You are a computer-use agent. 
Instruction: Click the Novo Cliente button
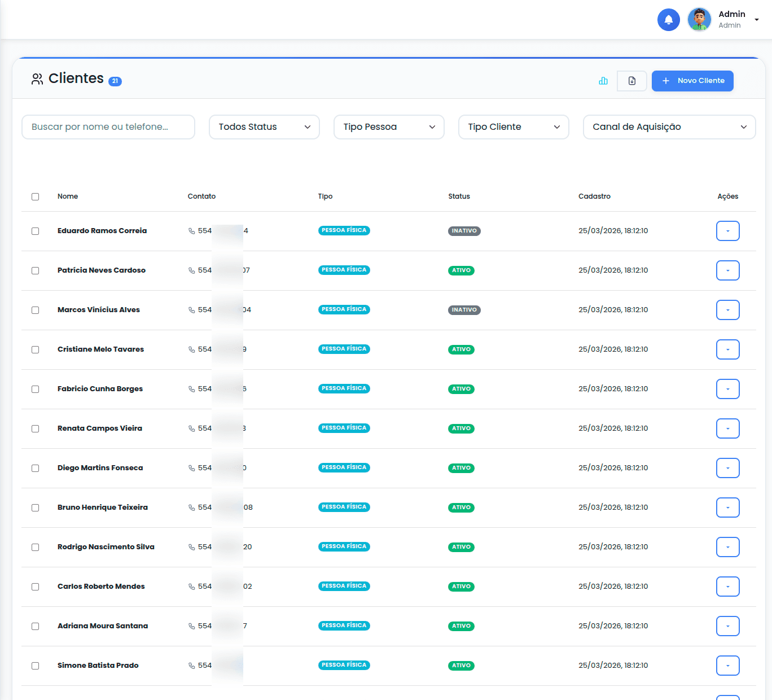point(692,81)
